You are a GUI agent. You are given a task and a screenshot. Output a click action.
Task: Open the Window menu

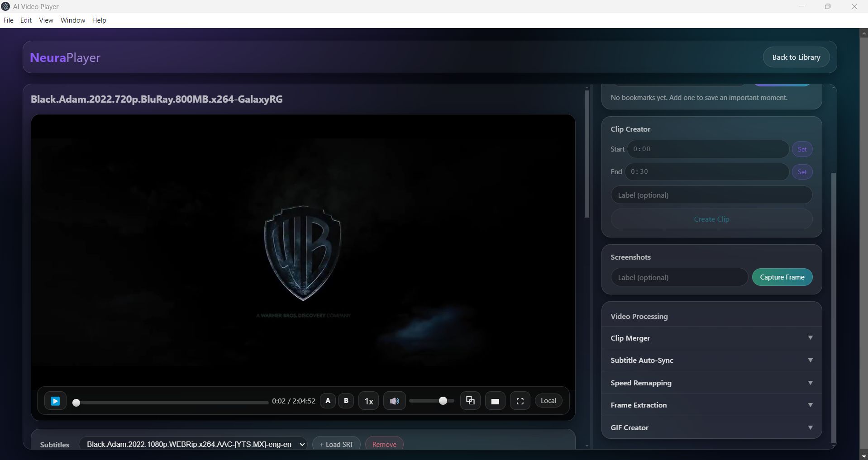73,20
